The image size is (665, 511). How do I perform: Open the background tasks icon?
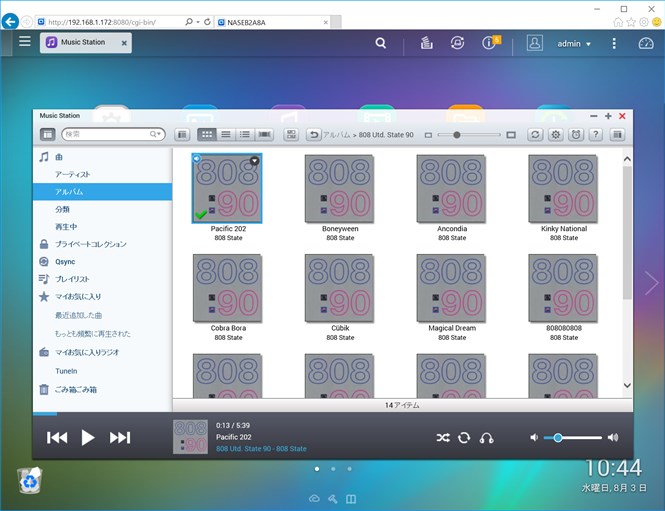coord(426,43)
